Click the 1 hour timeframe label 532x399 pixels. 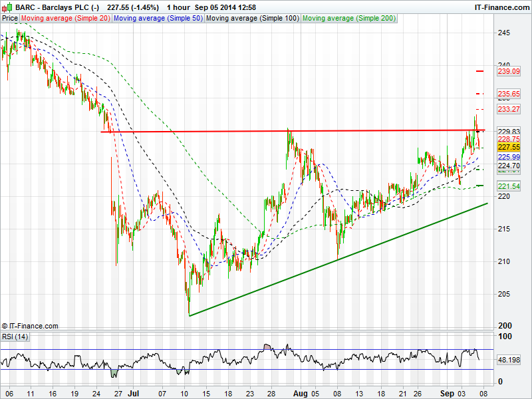pyautogui.click(x=177, y=7)
